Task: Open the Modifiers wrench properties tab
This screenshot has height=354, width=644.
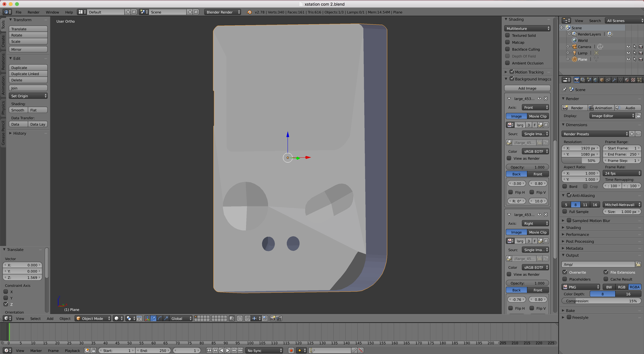Action: [x=614, y=80]
